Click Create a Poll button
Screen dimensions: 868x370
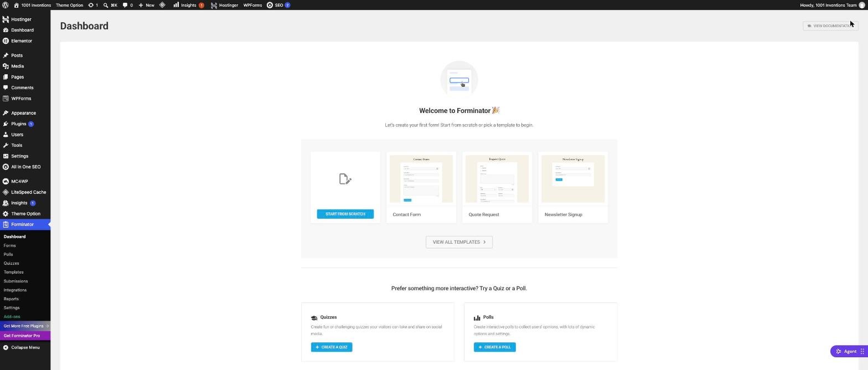(x=494, y=347)
